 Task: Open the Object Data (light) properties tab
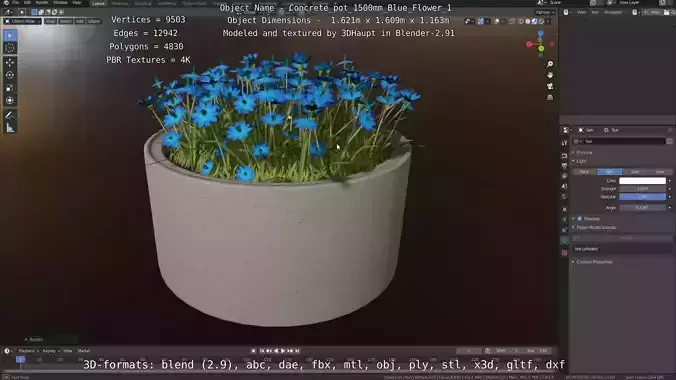pos(564,241)
